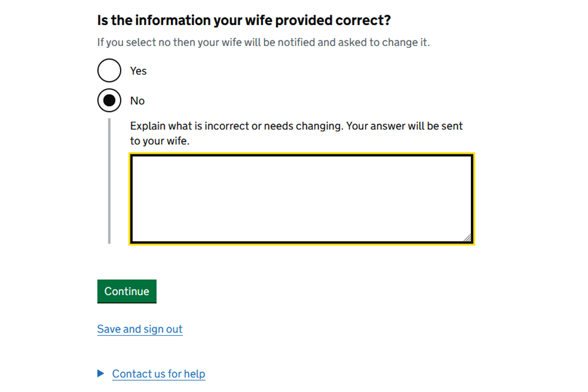Viewport: 588px width, 392px height.
Task: Click the hint text about notifying your wife
Action: point(263,43)
